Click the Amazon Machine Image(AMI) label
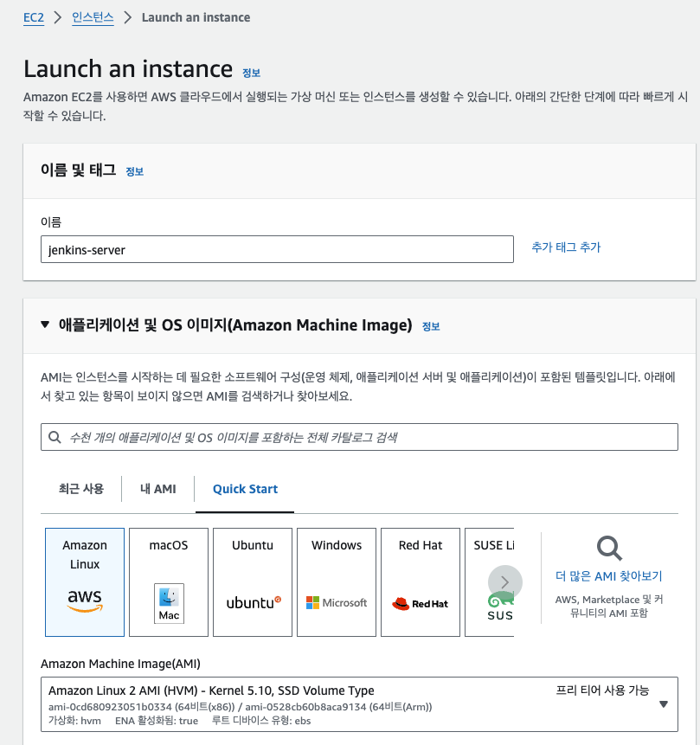 pos(120,664)
